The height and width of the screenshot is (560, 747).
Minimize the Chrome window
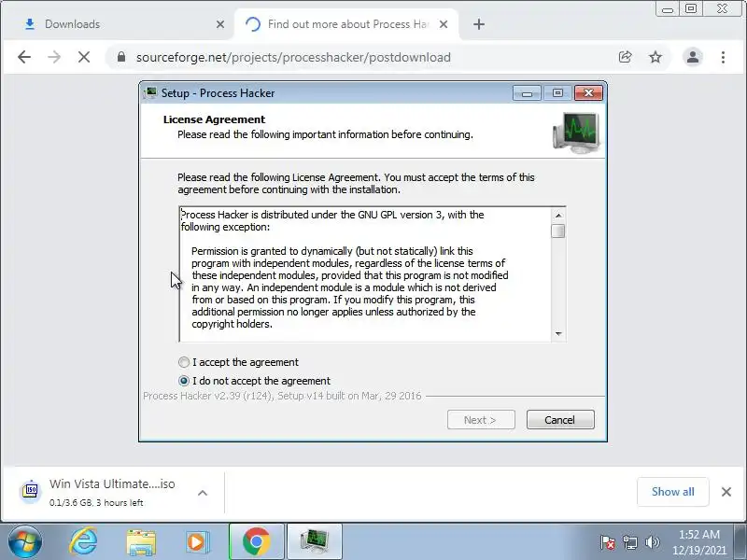click(x=668, y=8)
